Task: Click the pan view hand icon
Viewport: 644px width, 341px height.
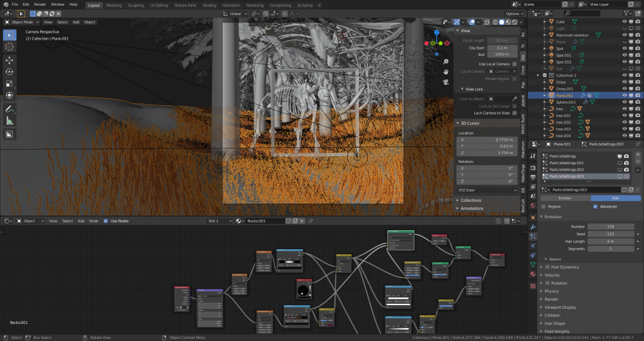Action: [x=446, y=72]
